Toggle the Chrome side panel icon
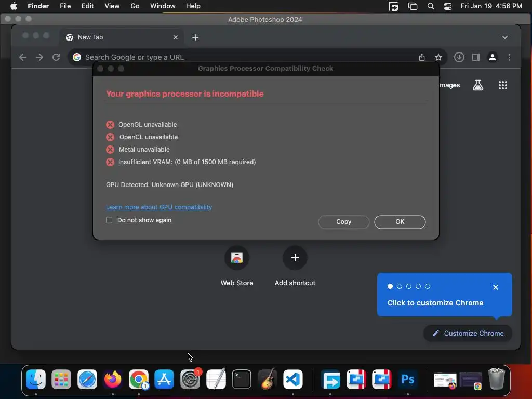This screenshot has width=532, height=399. coord(476,57)
